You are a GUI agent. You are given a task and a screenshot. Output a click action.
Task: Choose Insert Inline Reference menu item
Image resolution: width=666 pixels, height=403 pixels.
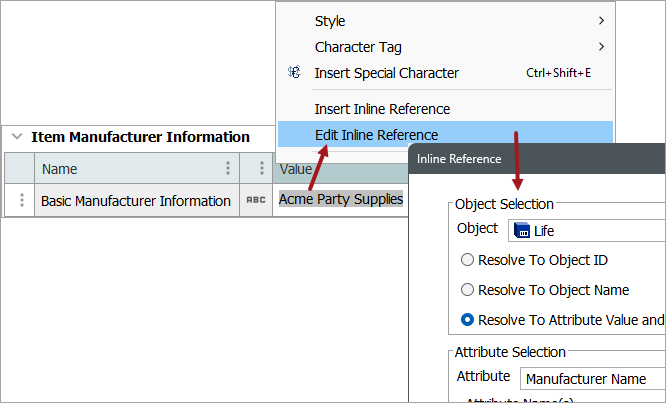coord(382,109)
